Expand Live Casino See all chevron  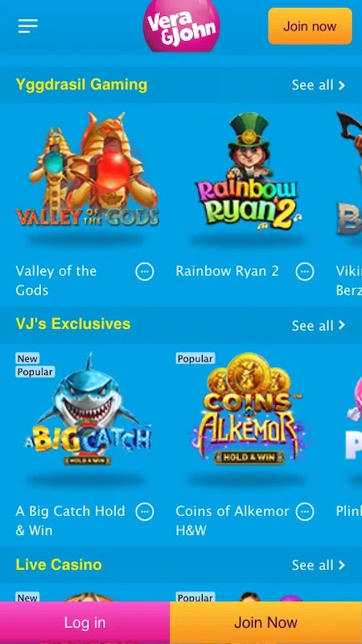click(341, 565)
